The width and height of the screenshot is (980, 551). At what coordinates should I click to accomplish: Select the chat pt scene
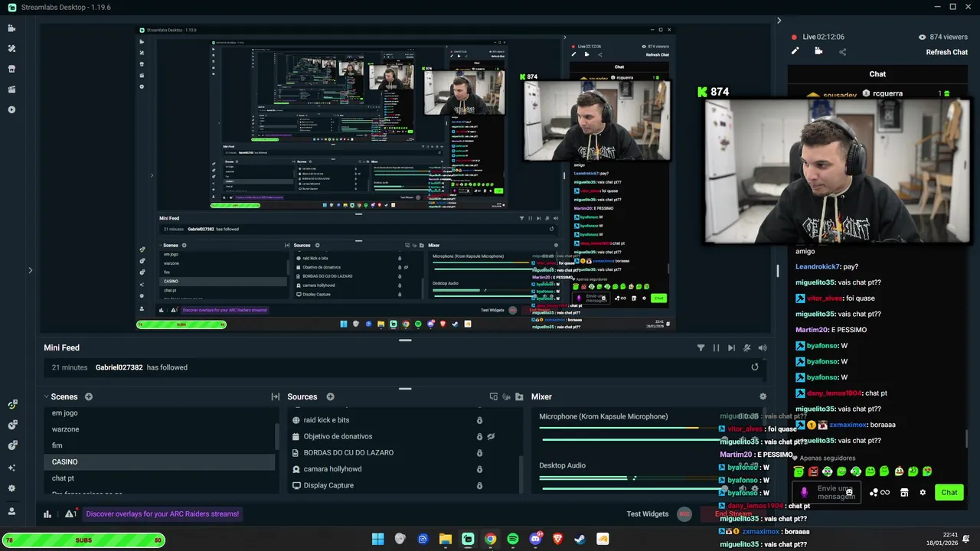pyautogui.click(x=159, y=478)
